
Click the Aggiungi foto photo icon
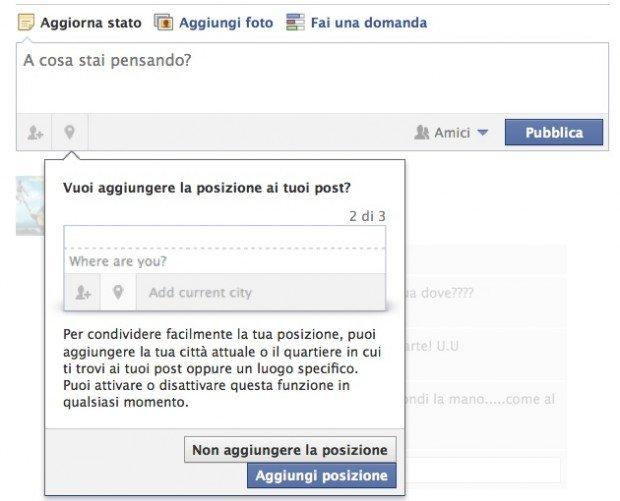coord(163,23)
